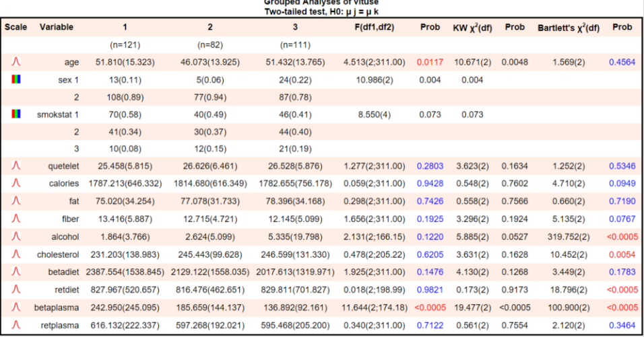This screenshot has height=337, width=644.
Task: Click the blue 0.9428 probability for calories
Action: pyautogui.click(x=429, y=183)
